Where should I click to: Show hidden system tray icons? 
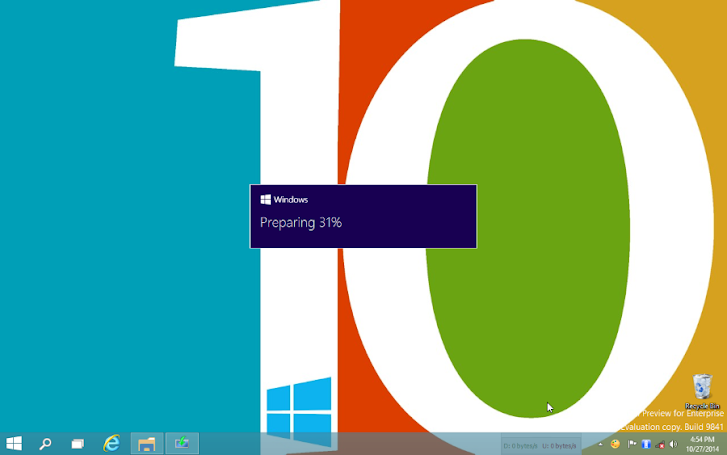(x=600, y=444)
